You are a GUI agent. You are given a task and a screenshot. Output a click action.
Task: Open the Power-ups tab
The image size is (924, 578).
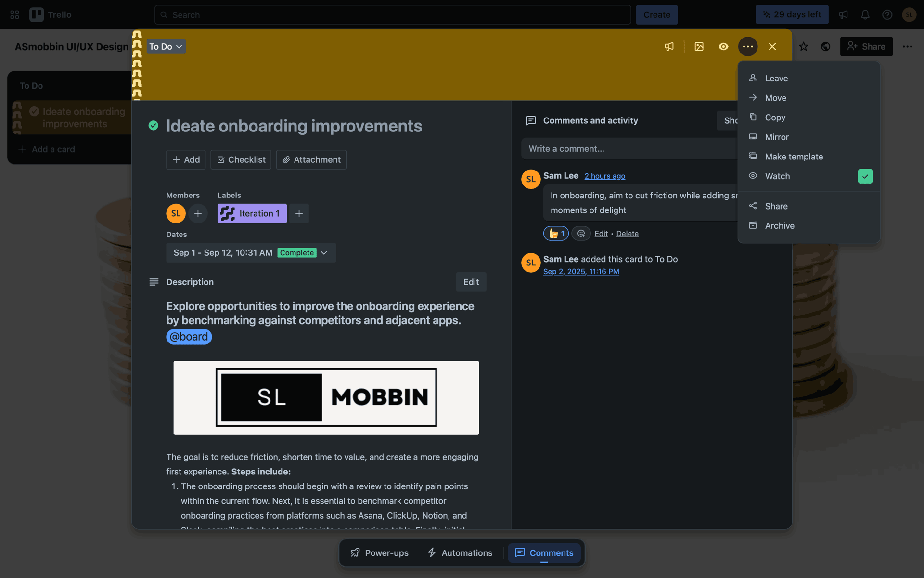[x=380, y=553]
